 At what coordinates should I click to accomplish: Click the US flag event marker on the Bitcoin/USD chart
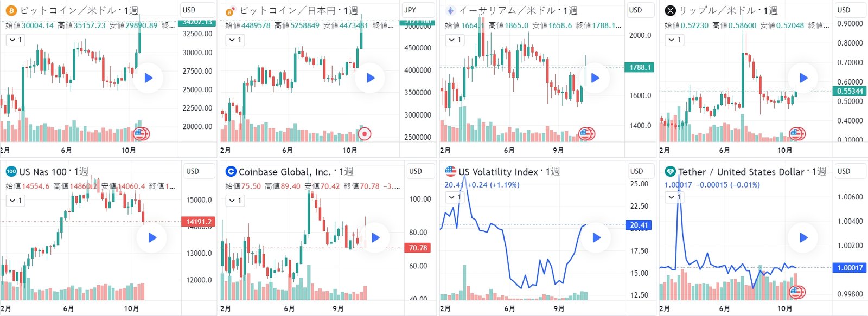pyautogui.click(x=141, y=133)
